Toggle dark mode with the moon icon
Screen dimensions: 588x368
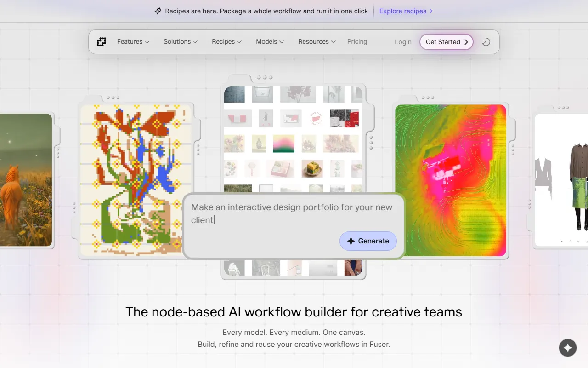coord(486,42)
